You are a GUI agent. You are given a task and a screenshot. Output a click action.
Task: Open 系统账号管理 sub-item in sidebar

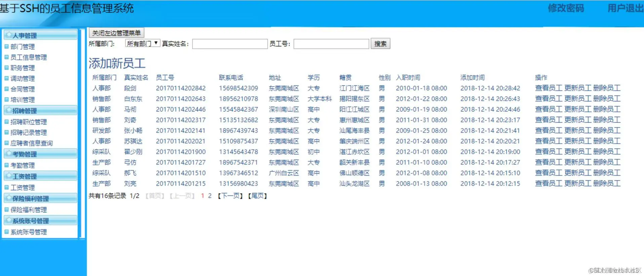click(x=29, y=232)
